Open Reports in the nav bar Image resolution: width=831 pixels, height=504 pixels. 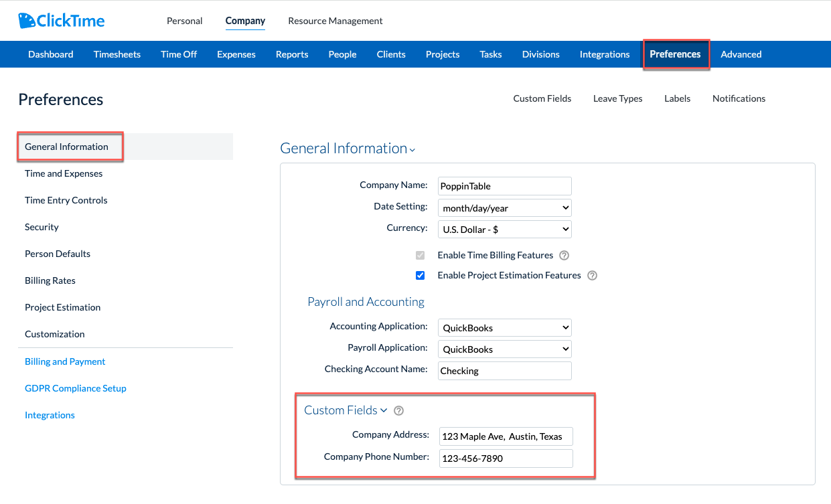tap(292, 54)
